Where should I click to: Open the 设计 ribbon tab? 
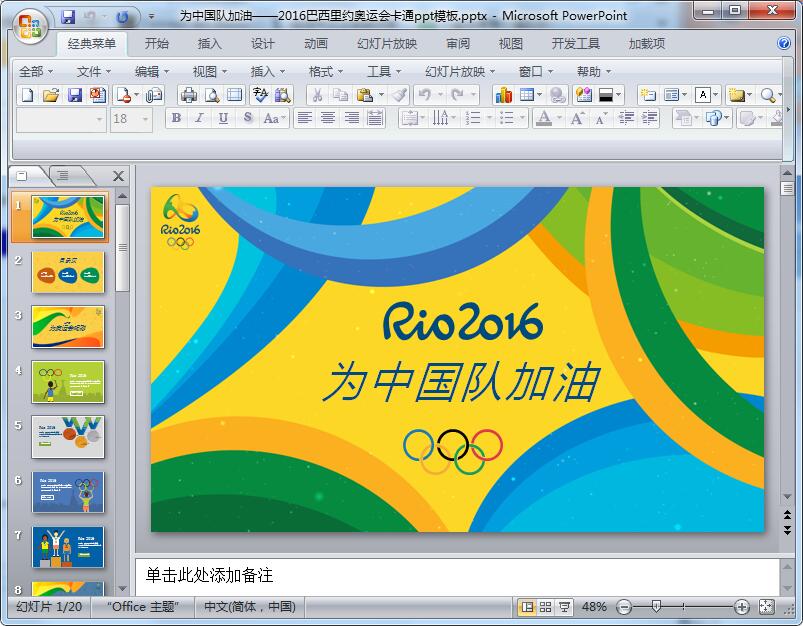[x=263, y=44]
